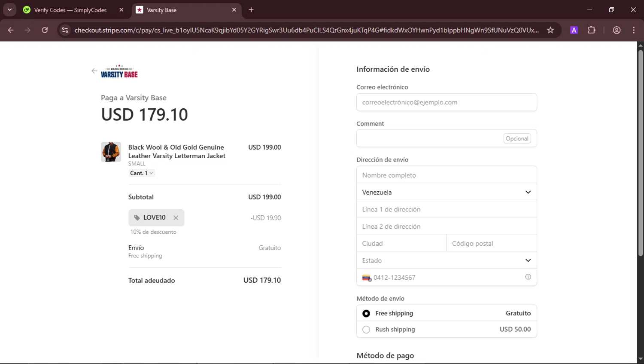Click Línea 2 de dirección field
Viewport: 644px width, 364px height.
pyautogui.click(x=447, y=226)
